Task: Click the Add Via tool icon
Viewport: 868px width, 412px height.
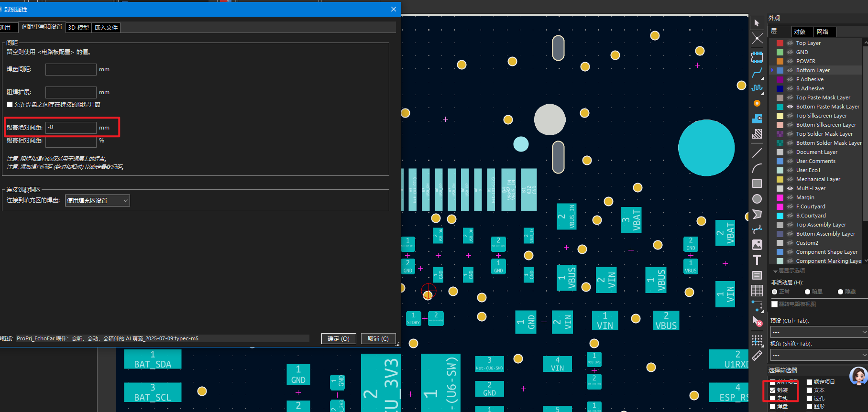Action: pyautogui.click(x=757, y=103)
